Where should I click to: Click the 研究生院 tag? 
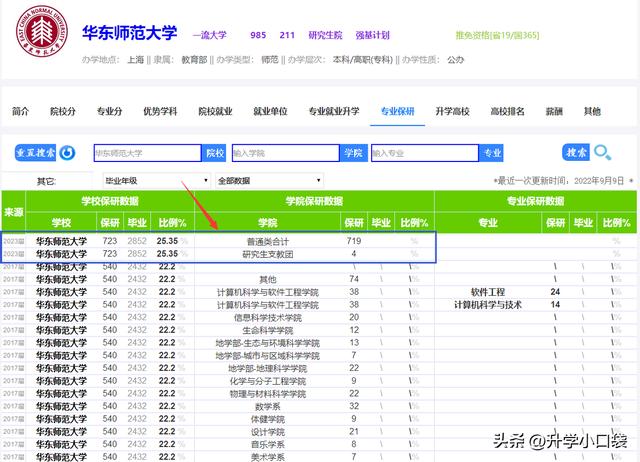click(325, 35)
